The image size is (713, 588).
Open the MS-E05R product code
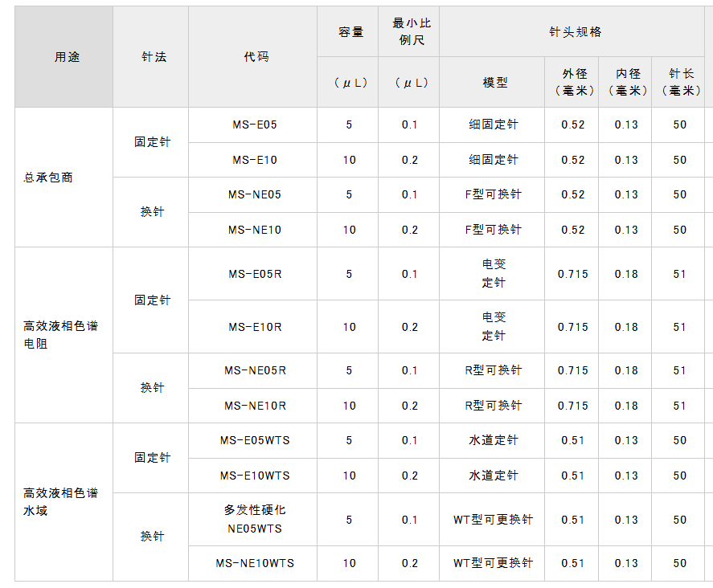(x=255, y=274)
